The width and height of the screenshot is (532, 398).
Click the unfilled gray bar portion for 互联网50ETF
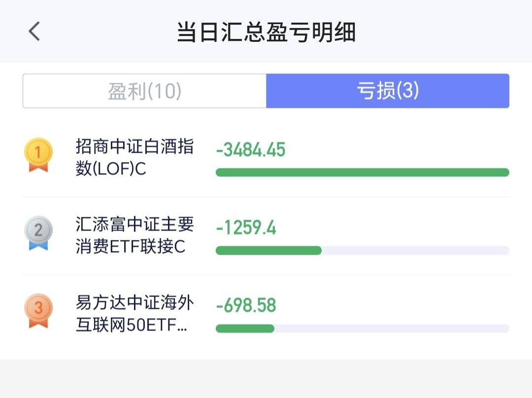pos(392,329)
